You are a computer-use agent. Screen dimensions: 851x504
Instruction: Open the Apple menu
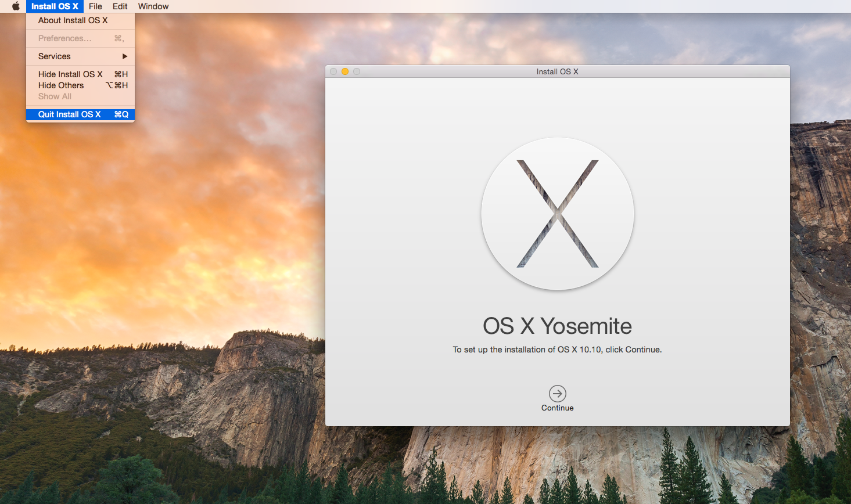[16, 6]
